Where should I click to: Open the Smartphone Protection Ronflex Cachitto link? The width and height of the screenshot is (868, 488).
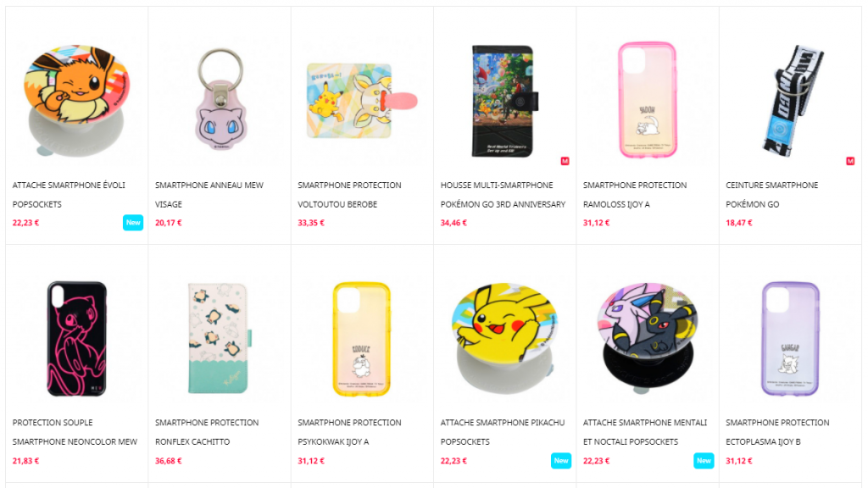point(207,432)
